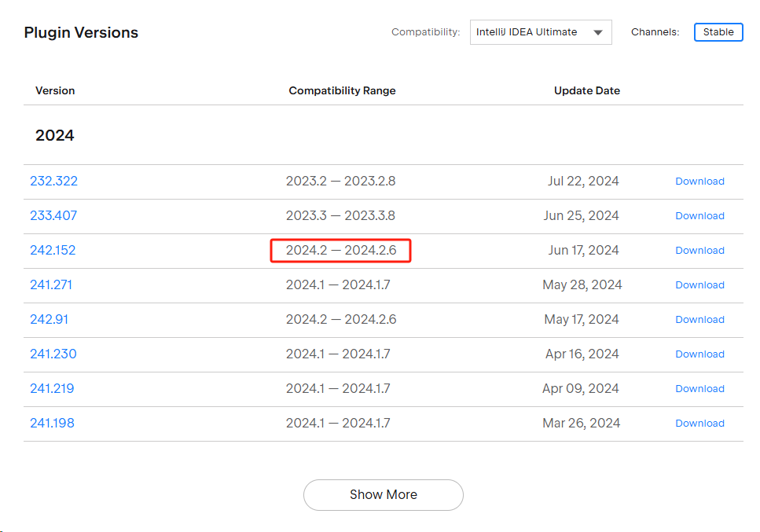This screenshot has width=760, height=532.
Task: Select version 241.219 in the list
Action: [52, 388]
